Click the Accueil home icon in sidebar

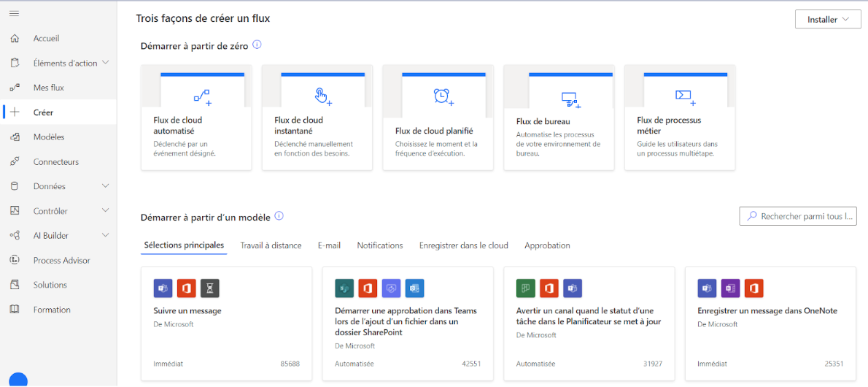[x=15, y=38]
